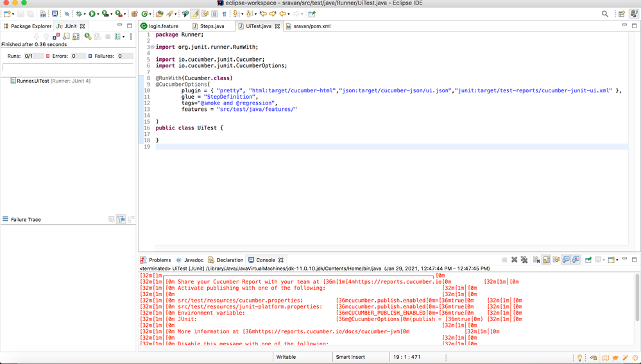641x364 pixels.
Task: Click the Remove All Terminated Launches icon
Action: point(524,260)
